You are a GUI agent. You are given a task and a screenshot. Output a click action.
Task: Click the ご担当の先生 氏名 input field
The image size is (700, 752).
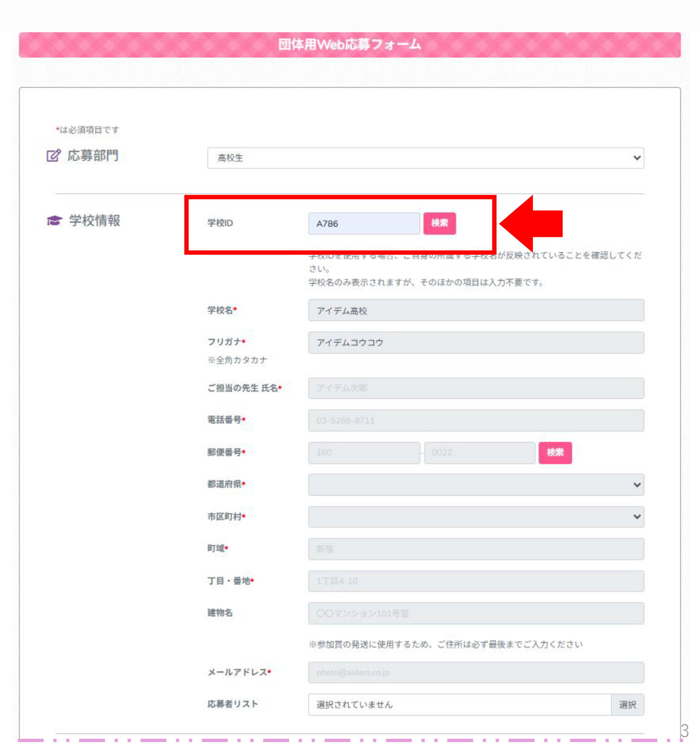476,388
